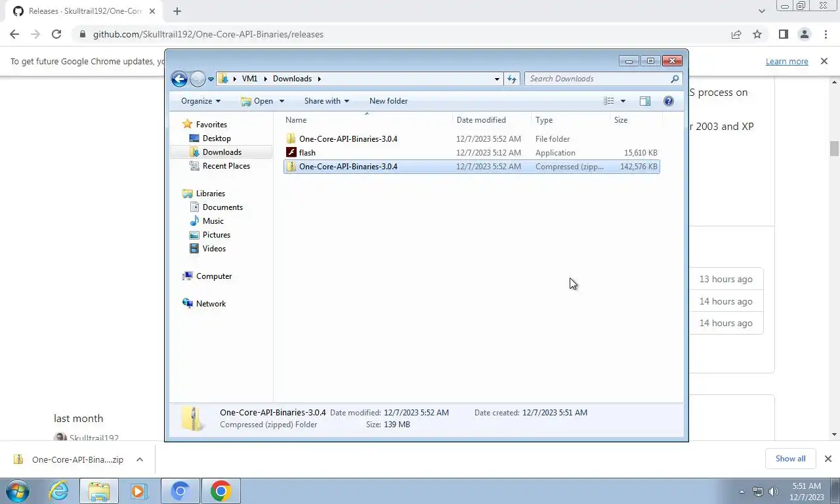840x504 pixels.
Task: Click the yellow folder icon of One-Core-API-Binaries-3.0.4
Action: click(x=291, y=139)
